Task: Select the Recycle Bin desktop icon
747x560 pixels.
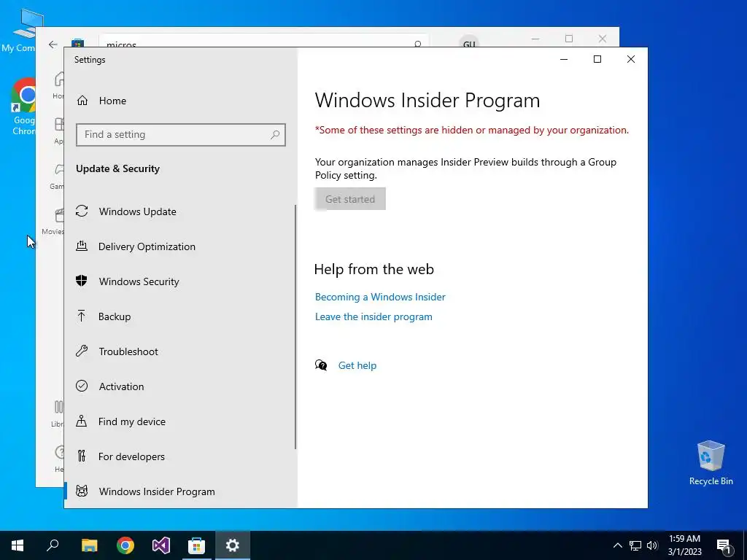Action: (711, 463)
